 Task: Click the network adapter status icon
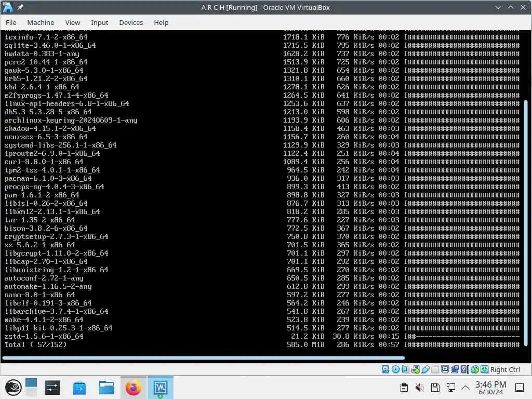click(415, 369)
